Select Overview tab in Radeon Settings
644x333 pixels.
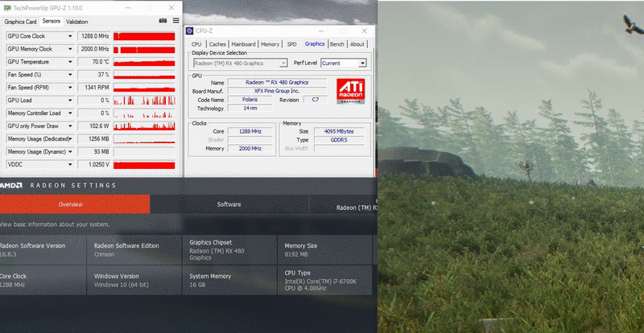pos(75,204)
